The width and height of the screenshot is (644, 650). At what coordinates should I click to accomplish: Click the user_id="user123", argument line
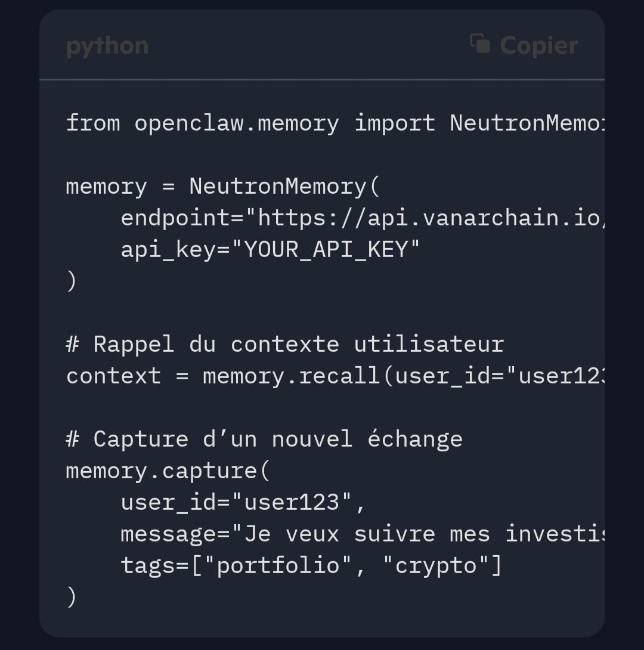click(243, 503)
